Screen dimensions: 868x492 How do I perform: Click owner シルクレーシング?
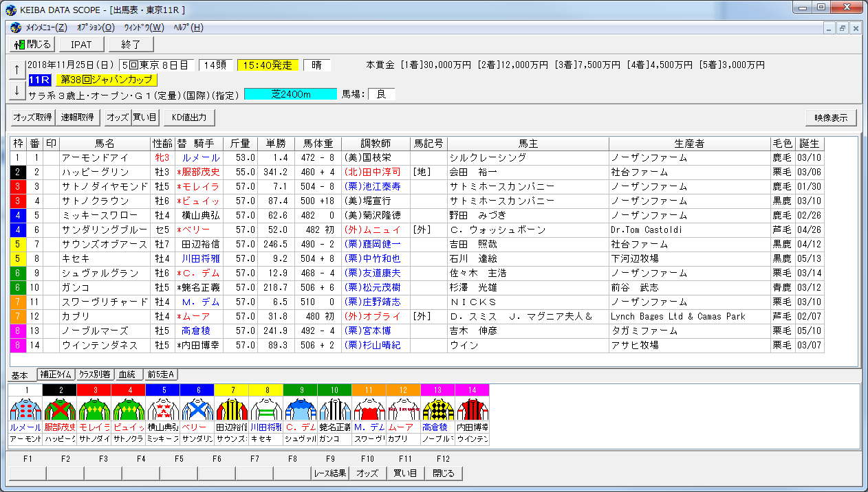coord(488,158)
